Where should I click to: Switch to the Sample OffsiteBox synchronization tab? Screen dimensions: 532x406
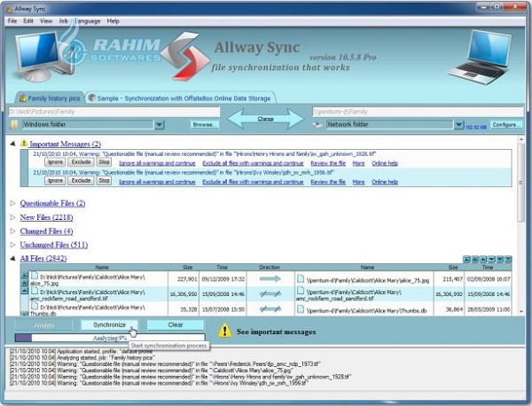[x=180, y=98]
